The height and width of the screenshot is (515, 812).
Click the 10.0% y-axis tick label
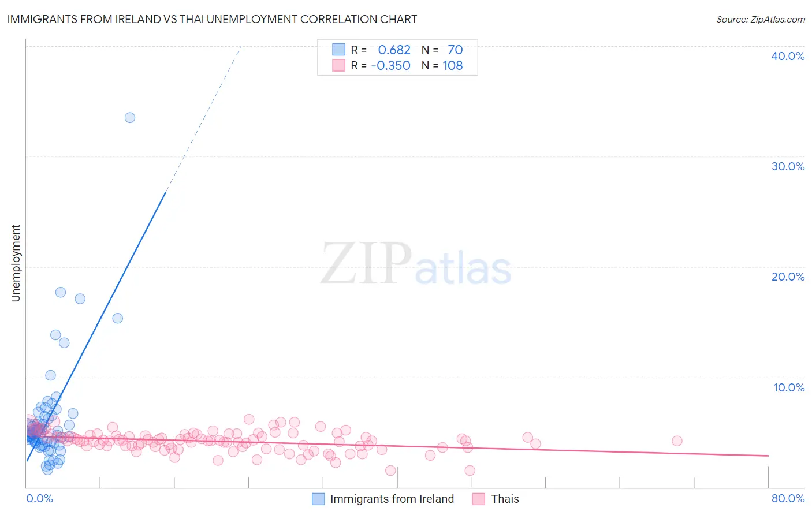point(789,387)
